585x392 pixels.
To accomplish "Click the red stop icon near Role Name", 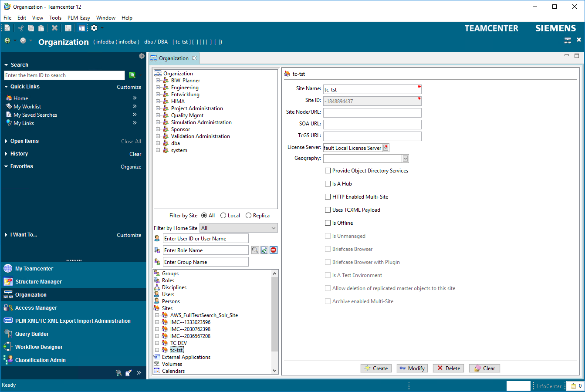I will coord(274,250).
